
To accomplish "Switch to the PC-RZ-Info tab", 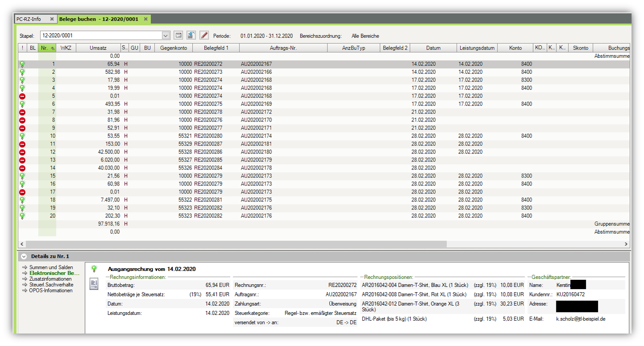I will click(29, 19).
